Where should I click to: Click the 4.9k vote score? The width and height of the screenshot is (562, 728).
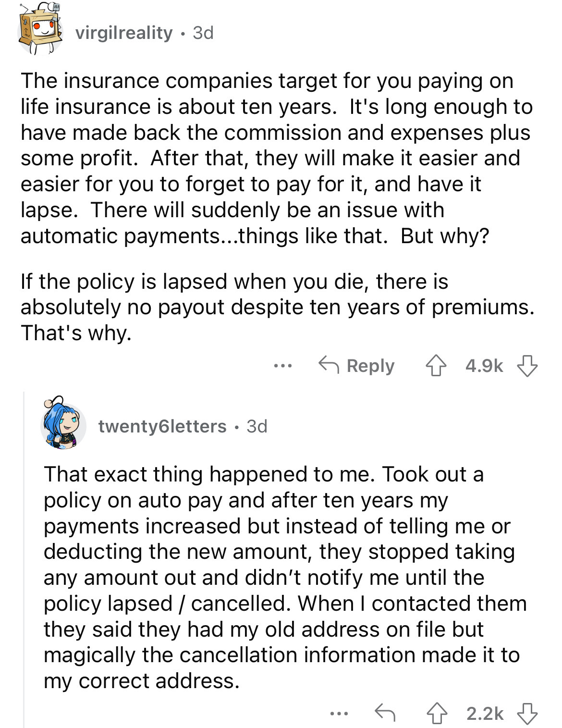pyautogui.click(x=484, y=366)
